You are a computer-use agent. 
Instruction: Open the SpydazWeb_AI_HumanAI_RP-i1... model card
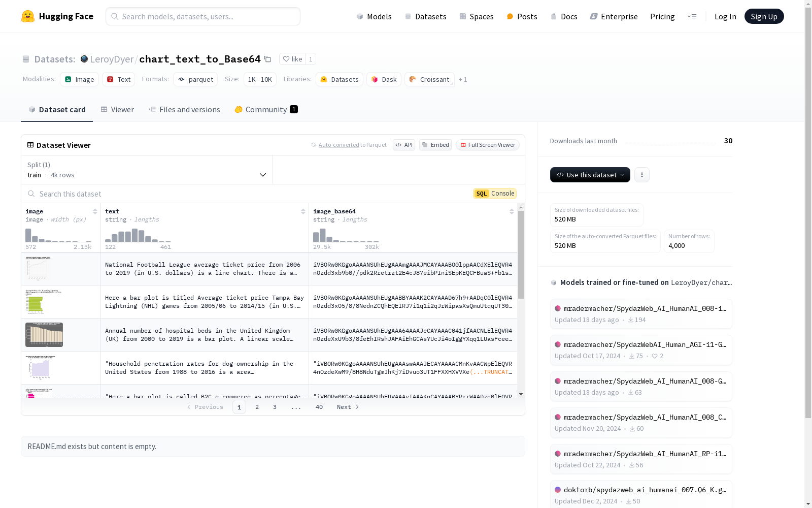point(641,459)
